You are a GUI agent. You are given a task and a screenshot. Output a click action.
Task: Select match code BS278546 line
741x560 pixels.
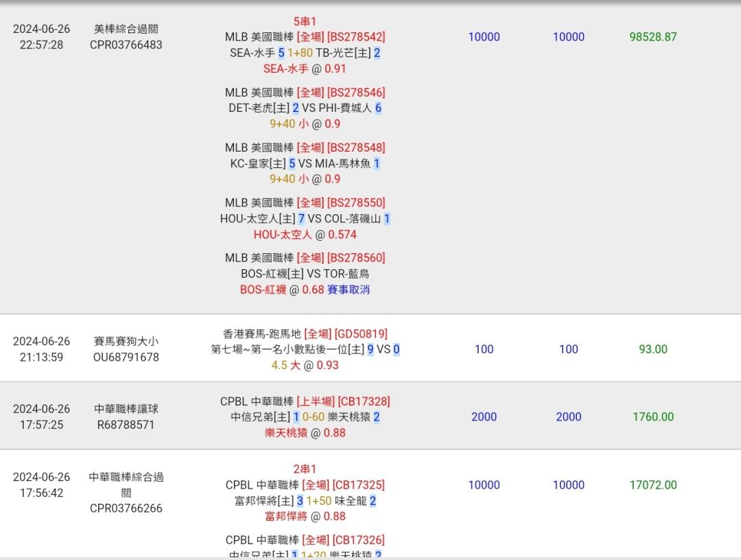305,92
